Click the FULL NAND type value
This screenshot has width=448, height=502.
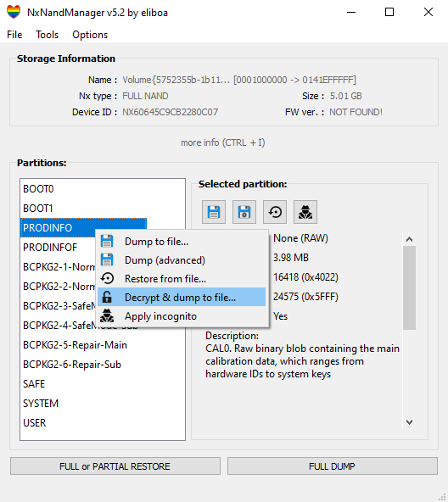coord(145,96)
